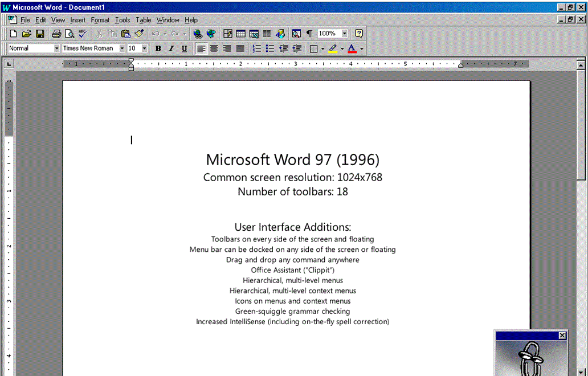The height and width of the screenshot is (376, 588).
Task: Toggle bulleted list
Action: click(x=270, y=48)
